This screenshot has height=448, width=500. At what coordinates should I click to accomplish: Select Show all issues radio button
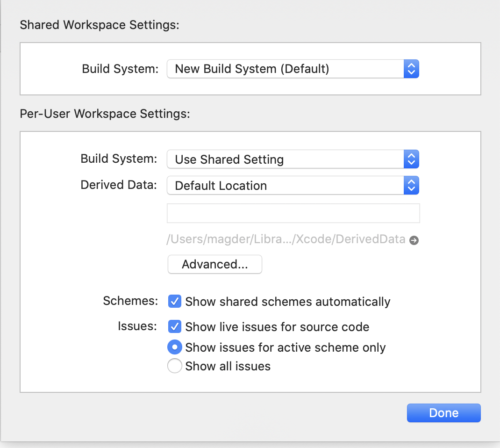point(174,366)
